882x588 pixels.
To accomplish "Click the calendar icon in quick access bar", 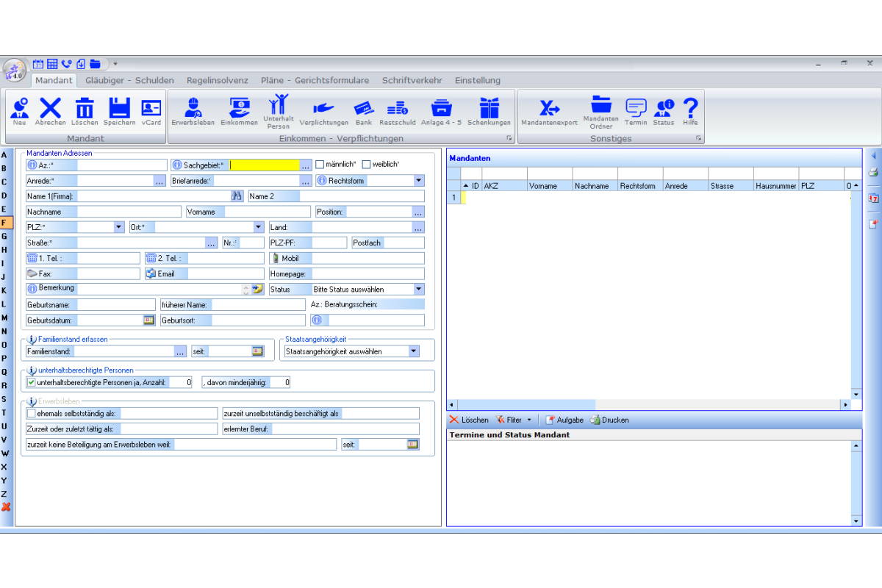I will (38, 64).
